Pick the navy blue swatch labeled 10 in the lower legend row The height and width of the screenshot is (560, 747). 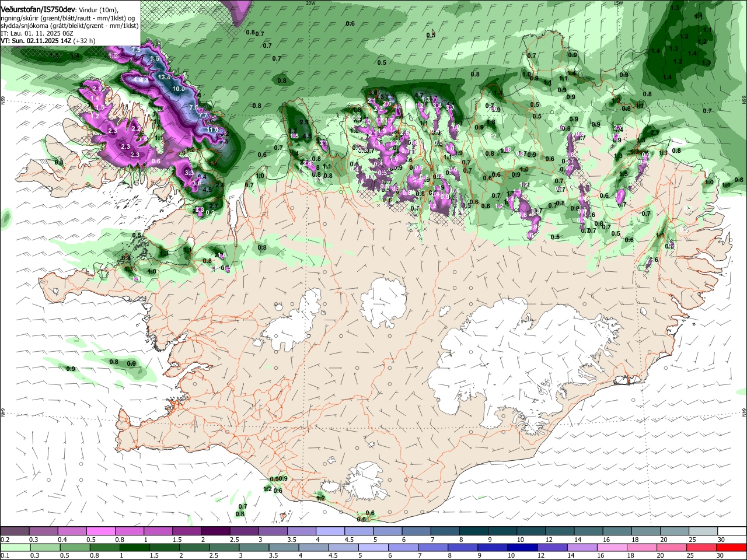[x=523, y=547]
